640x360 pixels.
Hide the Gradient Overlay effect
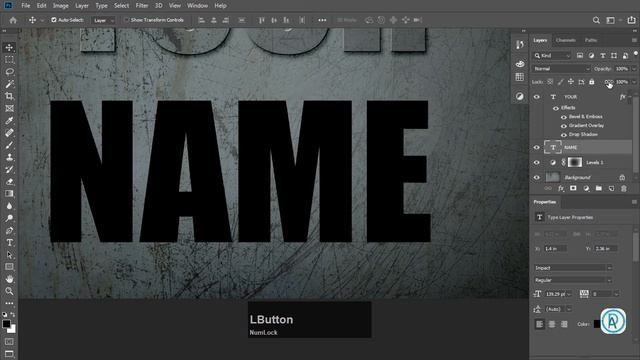(564, 126)
